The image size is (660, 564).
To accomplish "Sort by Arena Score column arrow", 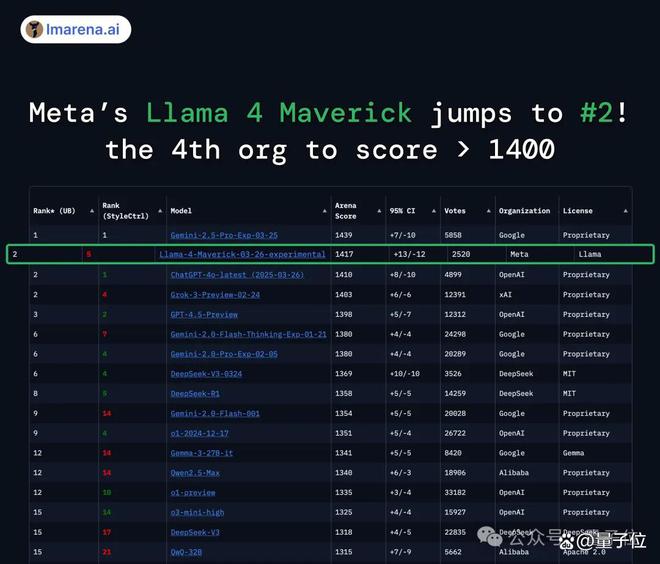I will pyautogui.click(x=379, y=211).
